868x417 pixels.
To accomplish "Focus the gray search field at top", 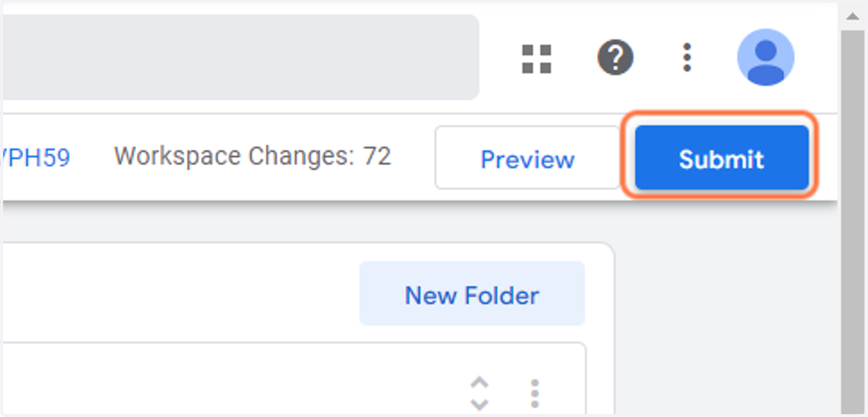I will [240, 57].
